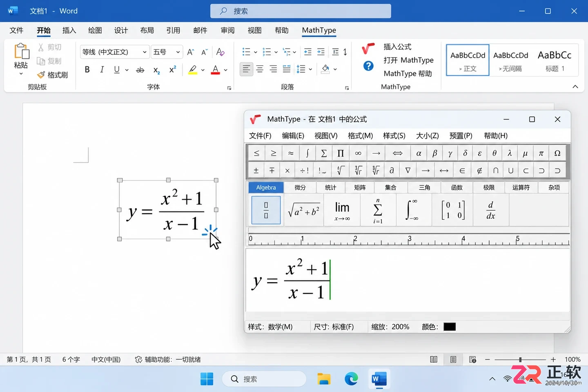Insert the square root template in MathType
The height and width of the screenshot is (392, 588).
coord(303,210)
